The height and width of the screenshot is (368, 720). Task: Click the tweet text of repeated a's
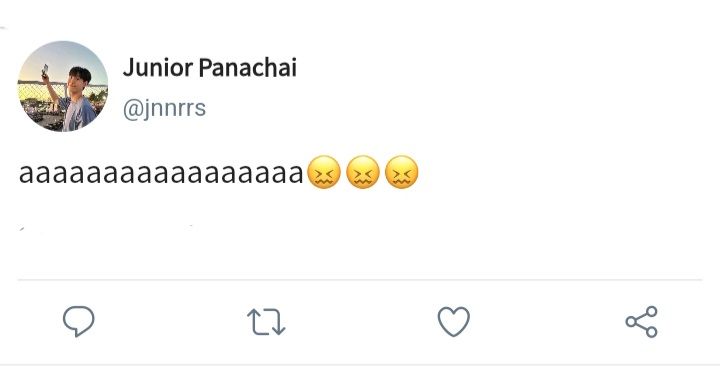click(x=161, y=174)
